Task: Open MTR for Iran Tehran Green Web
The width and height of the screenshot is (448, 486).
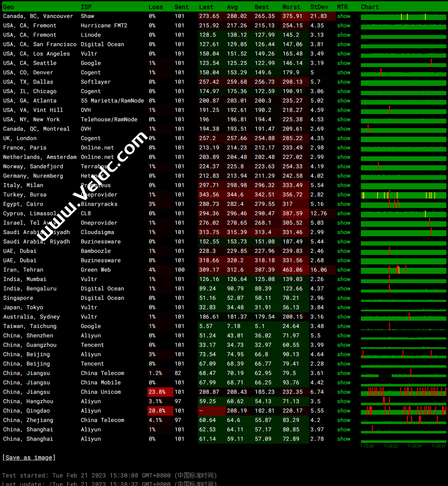Action: (343, 270)
